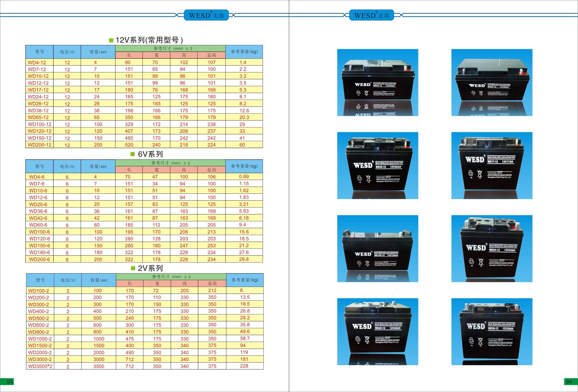
Task: Select the 520 length in the WD200-12 row
Action: (x=129, y=145)
